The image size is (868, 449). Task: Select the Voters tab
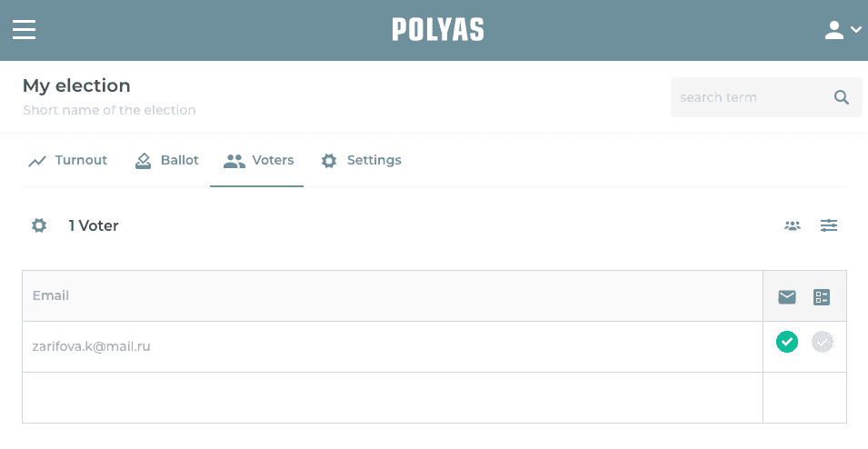pos(259,161)
